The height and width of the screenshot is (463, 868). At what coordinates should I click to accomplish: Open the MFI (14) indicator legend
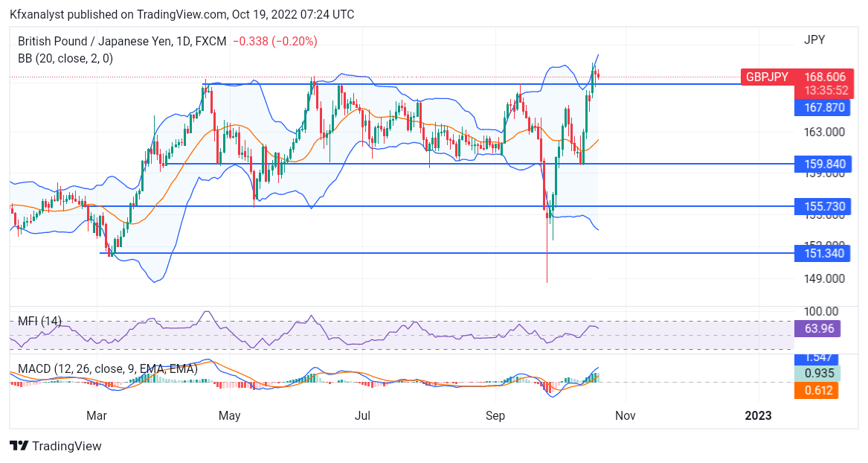(40, 321)
